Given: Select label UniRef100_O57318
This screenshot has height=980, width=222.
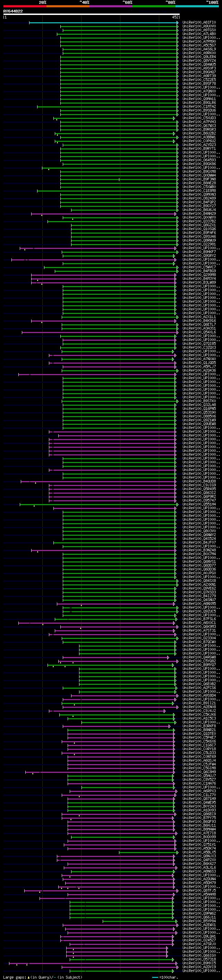Looking at the screenshot, I should coord(199,959).
